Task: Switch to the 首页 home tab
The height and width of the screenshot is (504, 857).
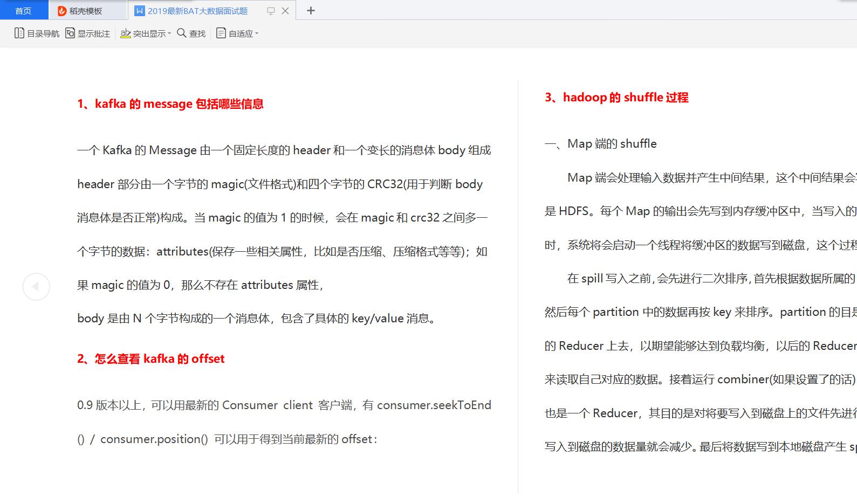Action: click(x=23, y=11)
